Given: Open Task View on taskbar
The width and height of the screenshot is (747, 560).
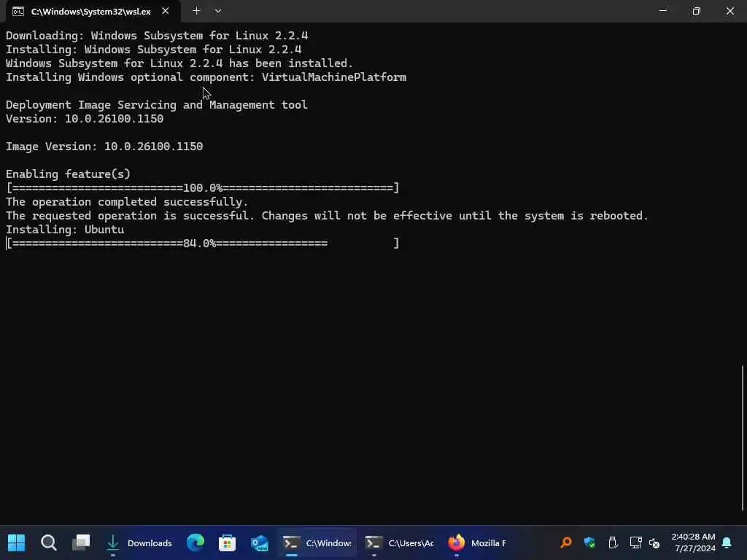Looking at the screenshot, I should pos(80,542).
